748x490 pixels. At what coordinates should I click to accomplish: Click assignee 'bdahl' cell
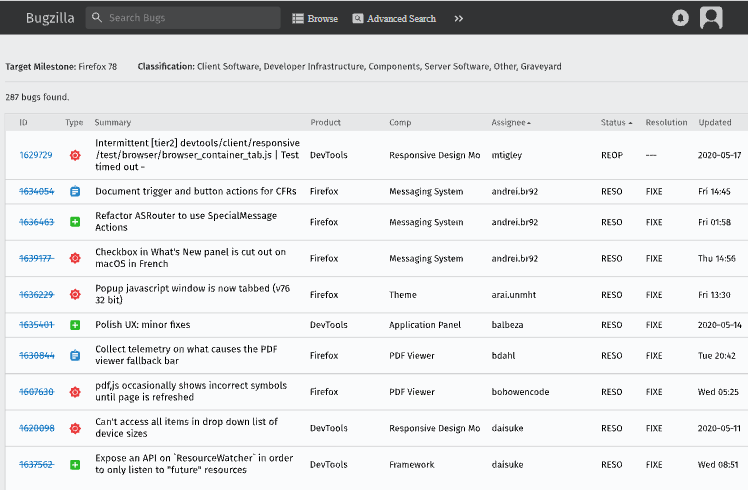(503, 355)
